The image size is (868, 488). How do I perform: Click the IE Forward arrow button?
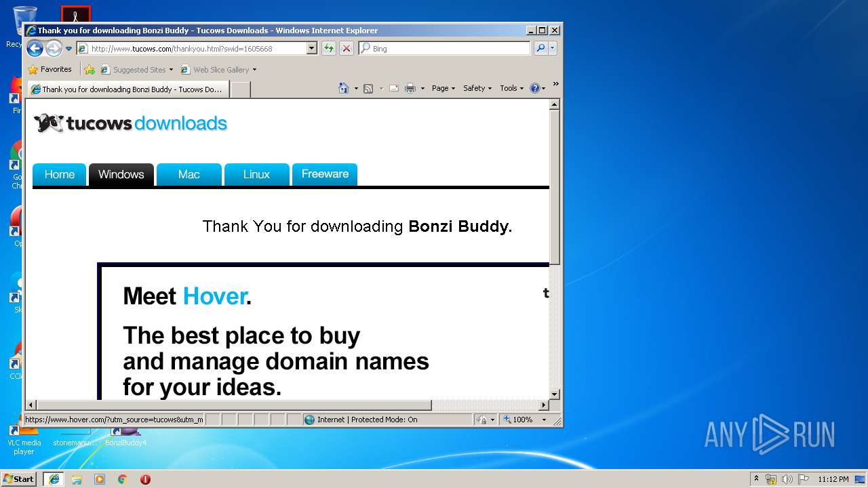[54, 48]
